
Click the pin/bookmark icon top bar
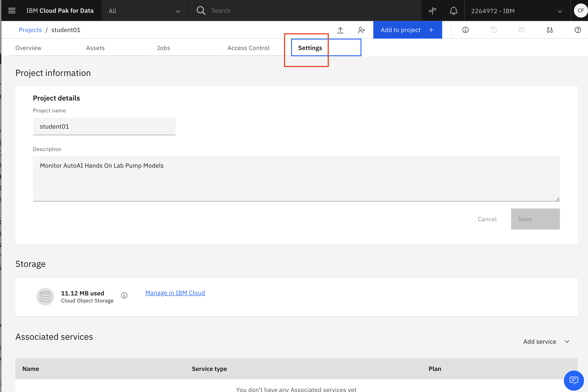coord(432,11)
